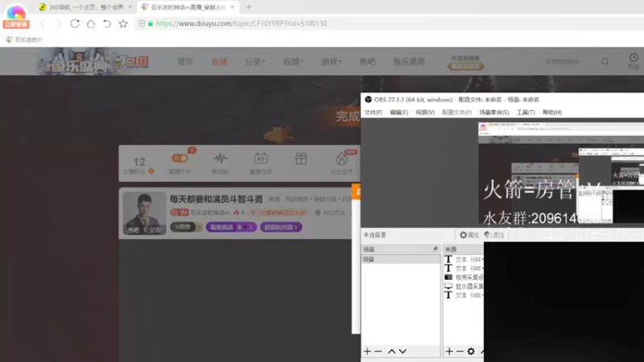Move scene up with arrow icon

391,352
